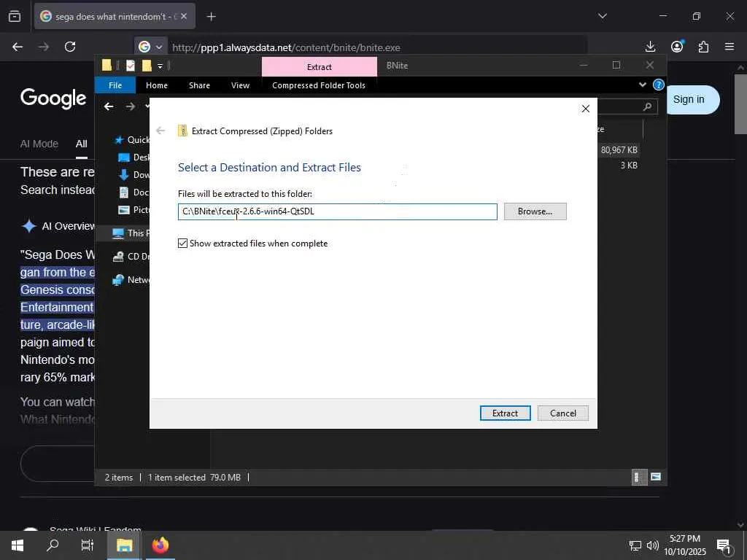747x560 pixels.
Task: Click File Explorer on the taskbar
Action: pos(124,545)
